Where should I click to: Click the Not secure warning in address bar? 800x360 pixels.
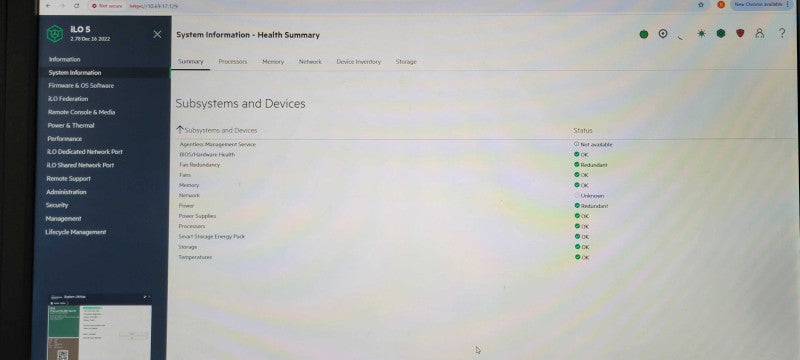pos(107,6)
